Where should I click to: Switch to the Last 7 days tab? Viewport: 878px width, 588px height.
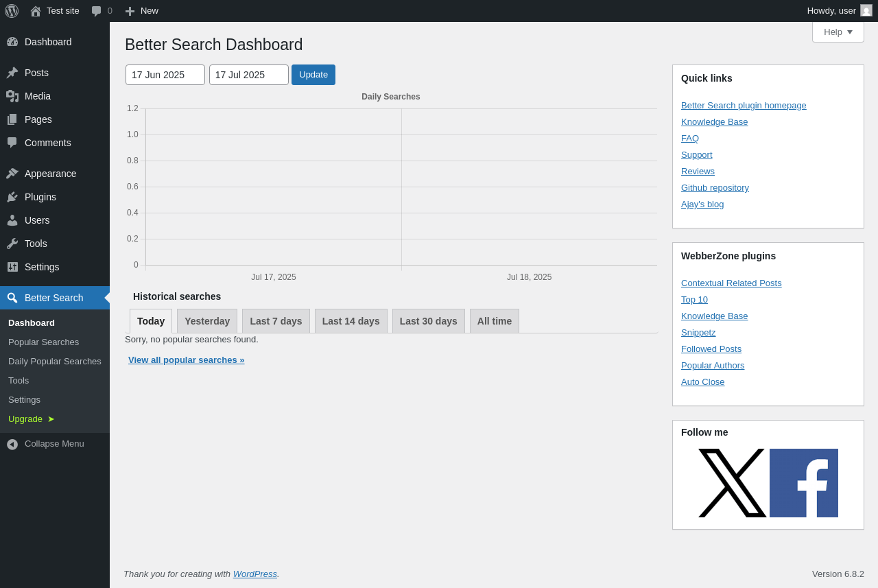pyautogui.click(x=276, y=321)
